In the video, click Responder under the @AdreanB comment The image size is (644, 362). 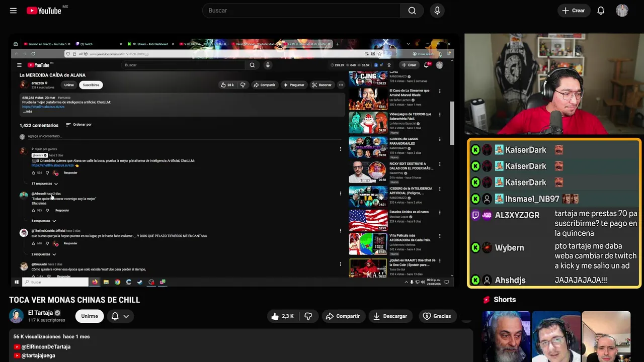[x=62, y=210]
